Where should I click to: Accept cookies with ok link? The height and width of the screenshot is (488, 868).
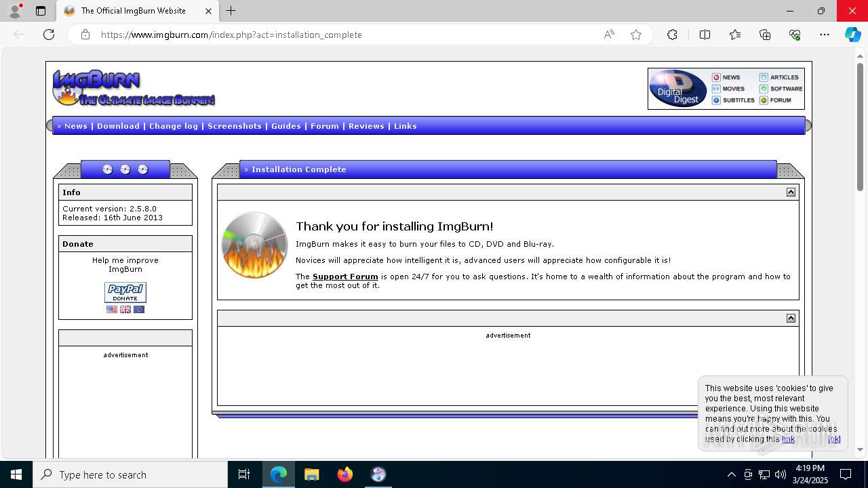[x=834, y=439]
